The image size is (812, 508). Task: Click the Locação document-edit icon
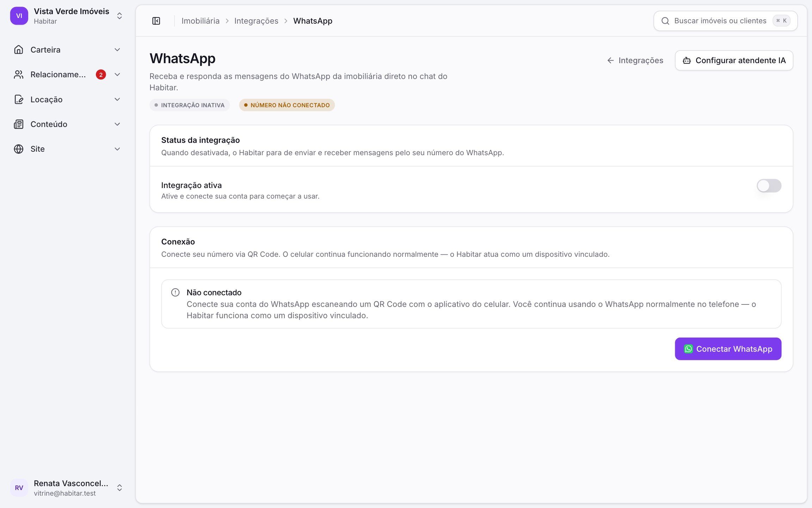point(19,99)
